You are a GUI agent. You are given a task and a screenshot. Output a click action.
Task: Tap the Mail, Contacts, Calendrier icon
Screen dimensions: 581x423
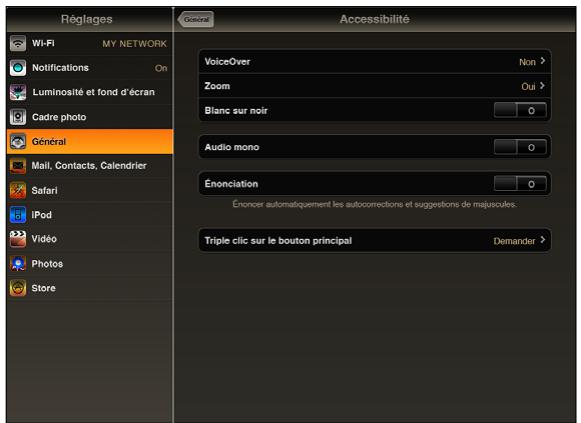pyautogui.click(x=18, y=166)
